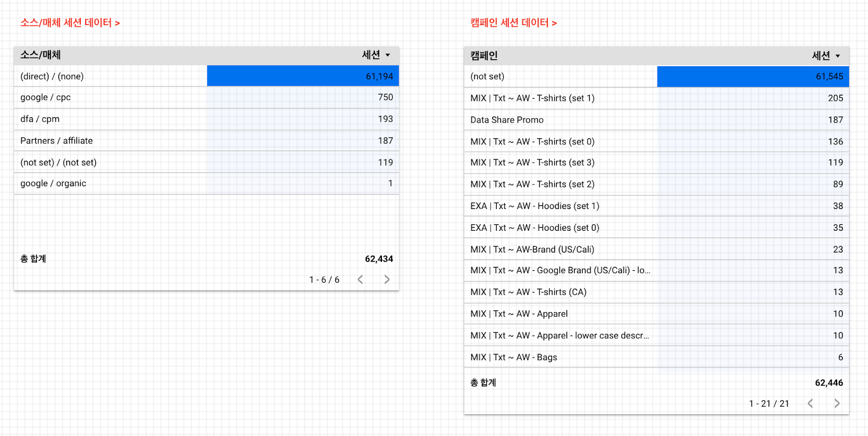Screen dimensions: 868x436
Task: Click the 750 sessions value
Action: 386,97
